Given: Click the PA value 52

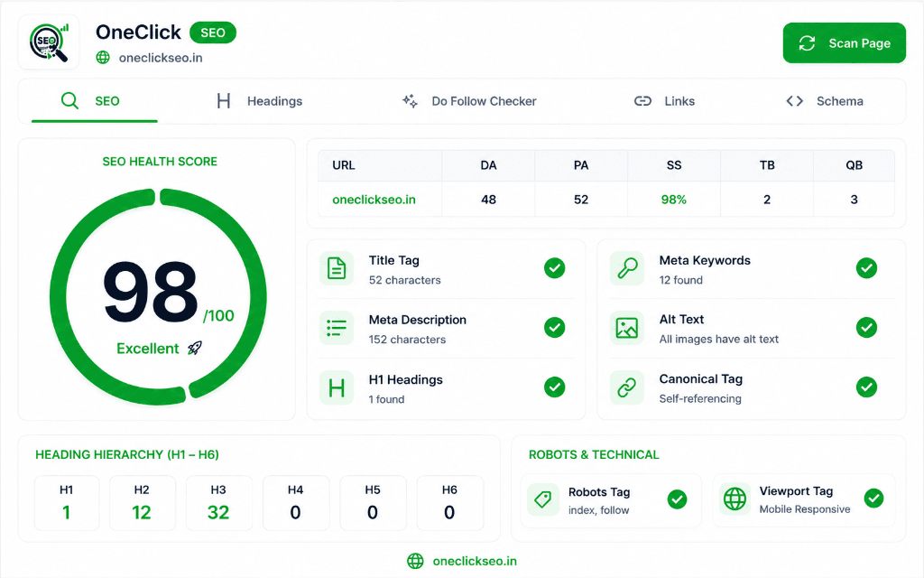Looking at the screenshot, I should tap(581, 200).
